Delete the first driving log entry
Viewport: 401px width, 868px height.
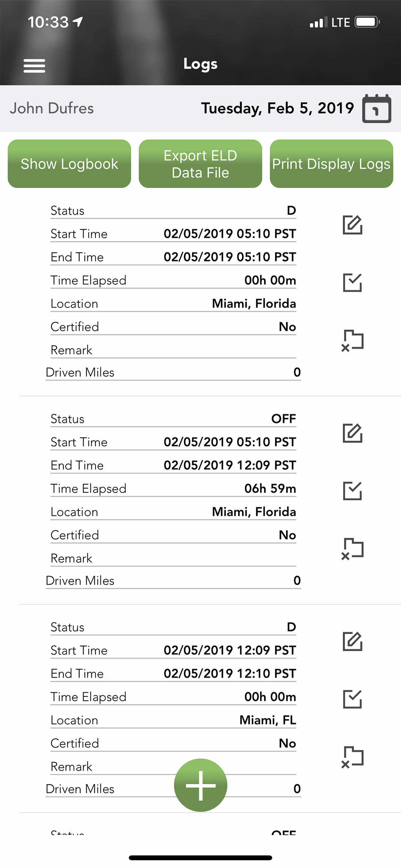352,341
